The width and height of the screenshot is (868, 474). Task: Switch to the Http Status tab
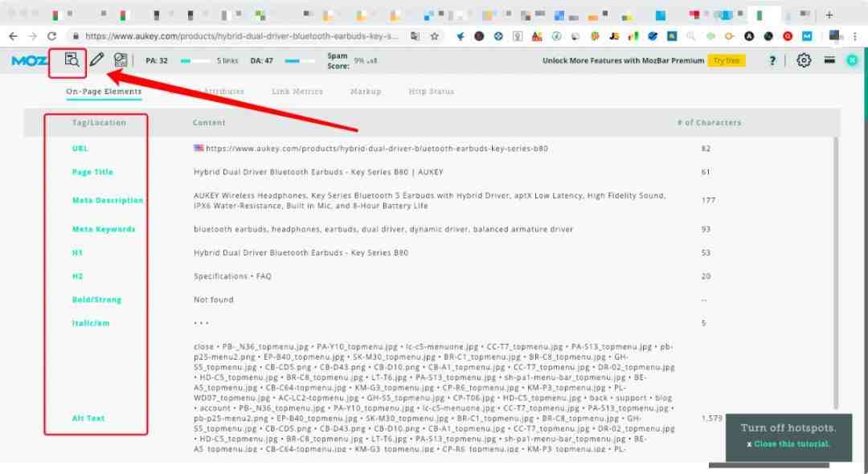pyautogui.click(x=432, y=92)
